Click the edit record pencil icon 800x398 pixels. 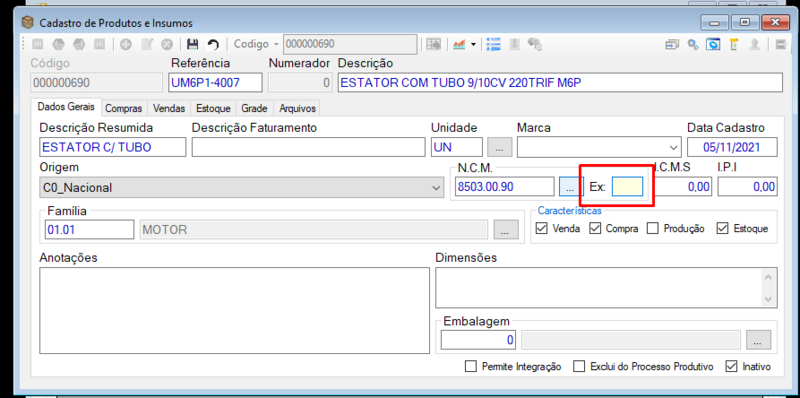pos(147,44)
